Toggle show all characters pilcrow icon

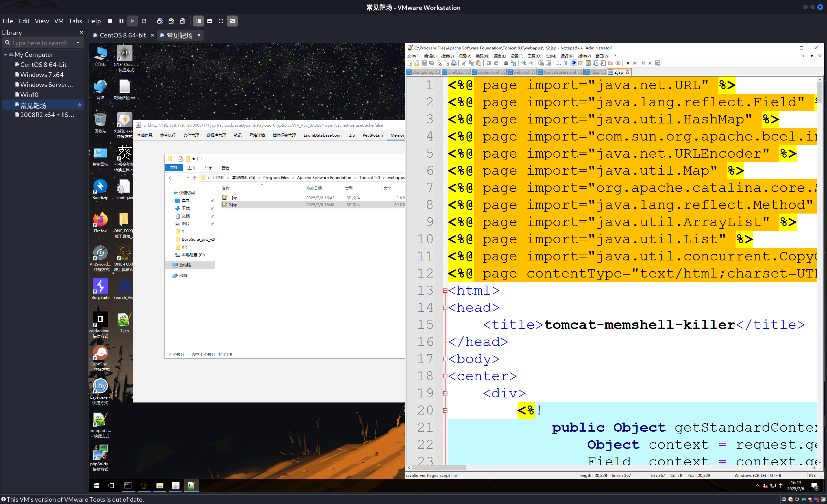(566, 63)
